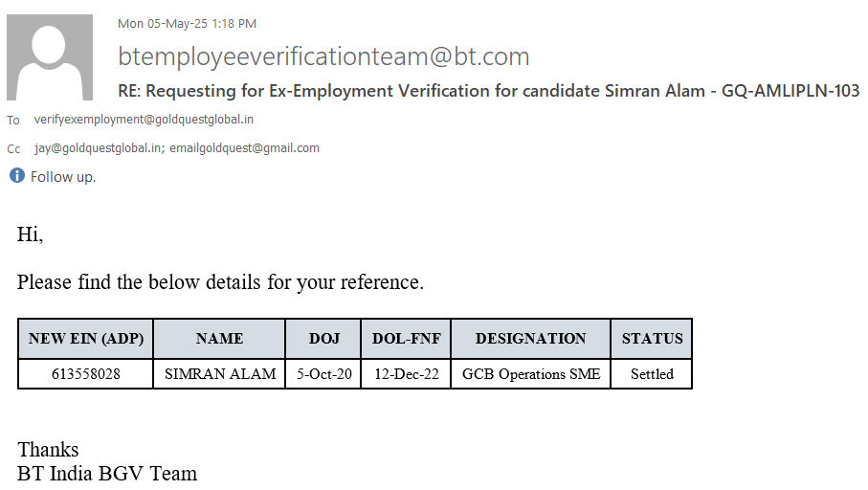Click Cc recipient jay@goldquestglobal.in
This screenshot has width=868, height=490.
[x=99, y=148]
